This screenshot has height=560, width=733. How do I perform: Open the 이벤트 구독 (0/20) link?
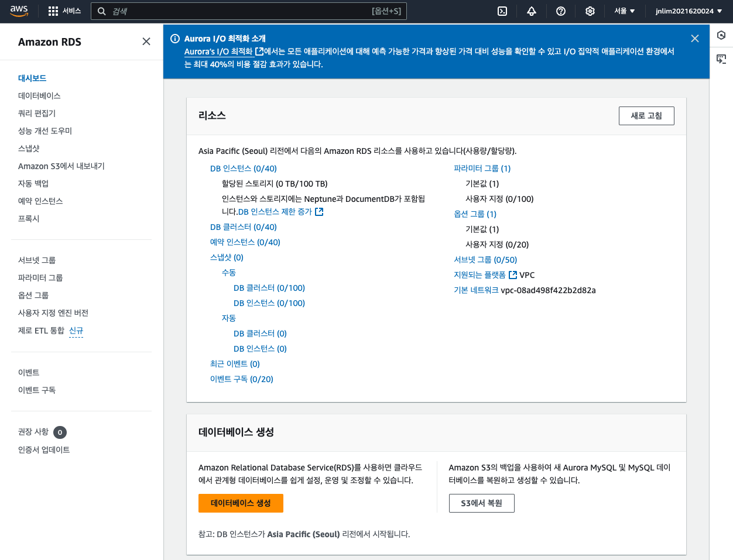tap(242, 379)
